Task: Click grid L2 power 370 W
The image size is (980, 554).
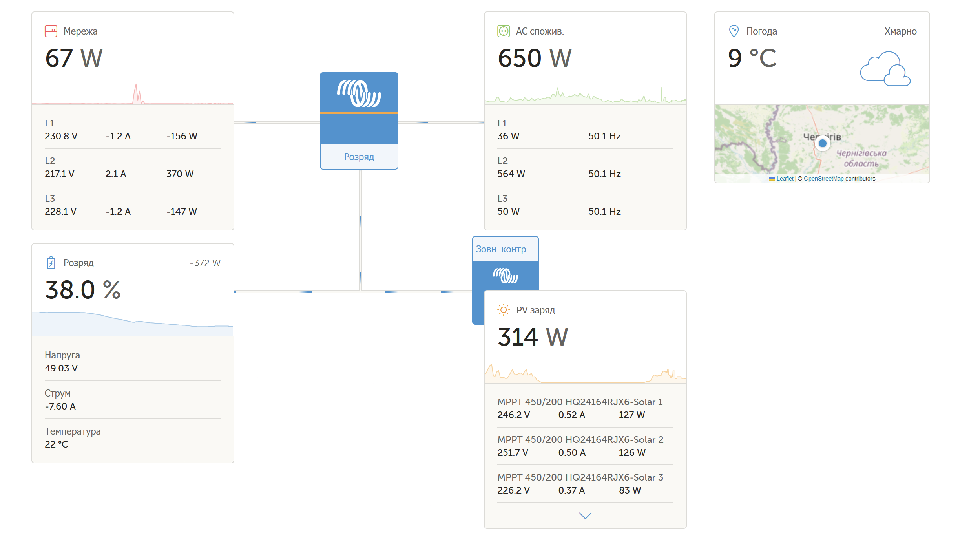Action: click(180, 174)
